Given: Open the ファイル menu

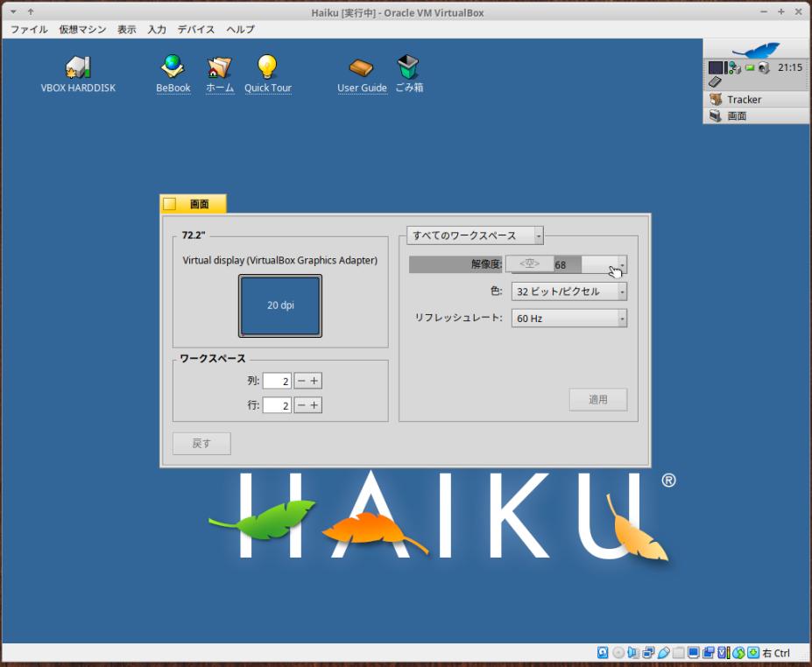Looking at the screenshot, I should [x=29, y=30].
